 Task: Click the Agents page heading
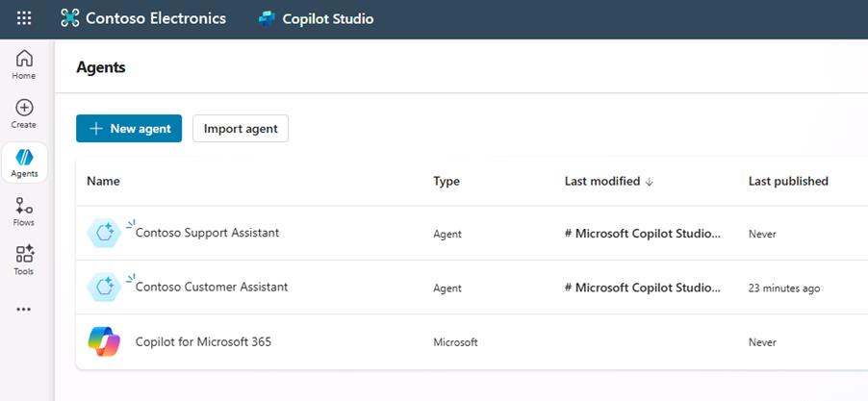tap(101, 67)
